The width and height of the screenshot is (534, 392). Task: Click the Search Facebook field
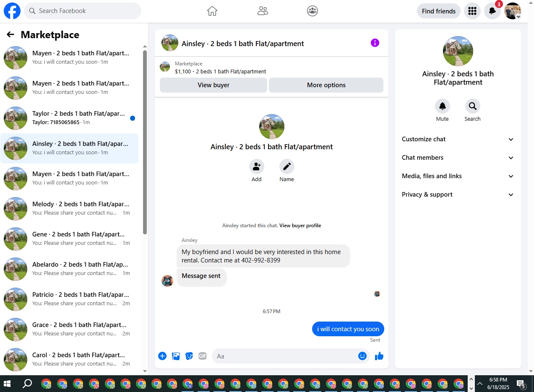click(x=83, y=11)
